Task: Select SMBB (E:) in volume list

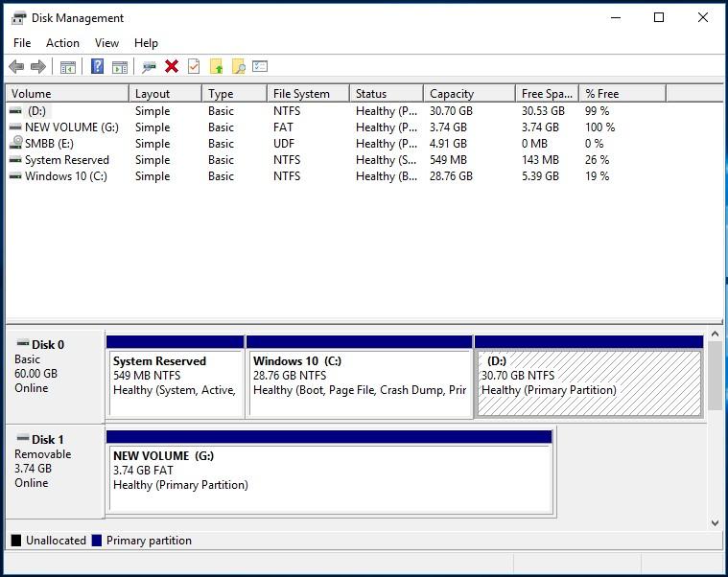Action: (x=49, y=144)
